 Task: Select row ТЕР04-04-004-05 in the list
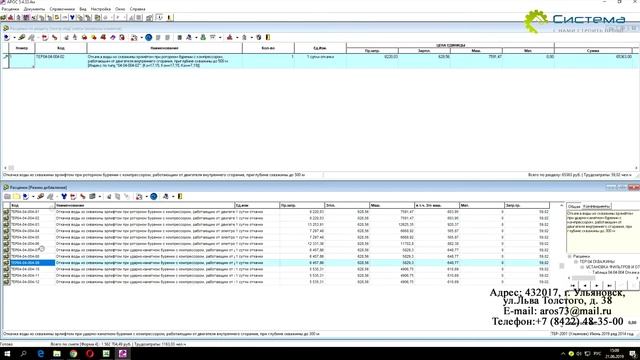click(276, 237)
